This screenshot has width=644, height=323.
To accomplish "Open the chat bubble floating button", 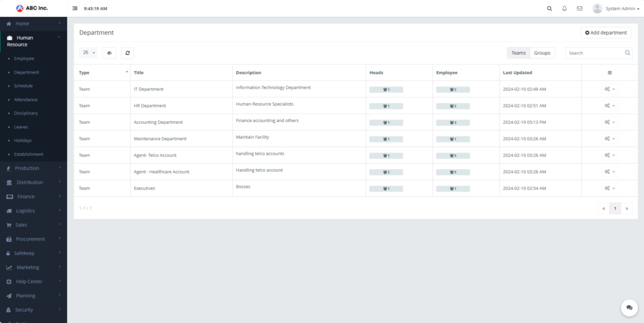I will [x=629, y=307].
